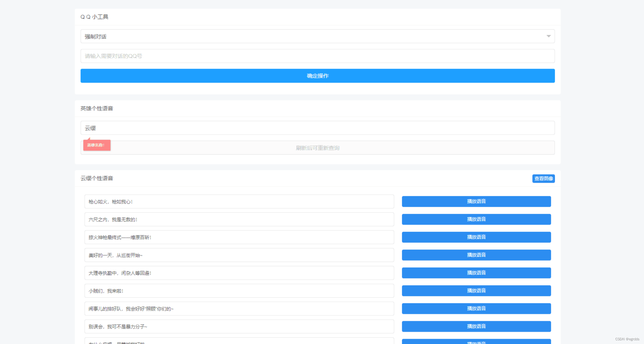Viewport: 644px width, 344px height.
Task: Play voice for 枪心如火，枪如我心
Action: coord(476,201)
